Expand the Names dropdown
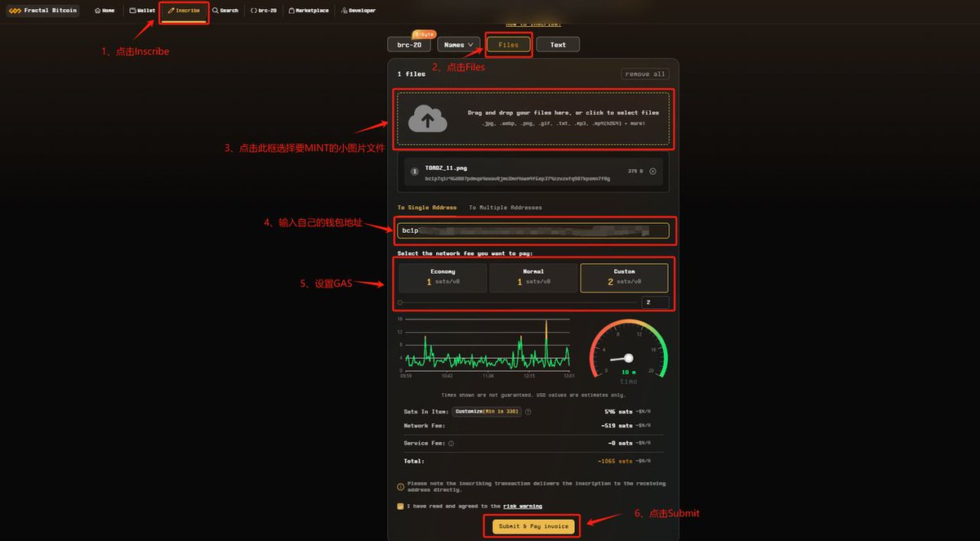This screenshot has height=541, width=980. point(460,45)
